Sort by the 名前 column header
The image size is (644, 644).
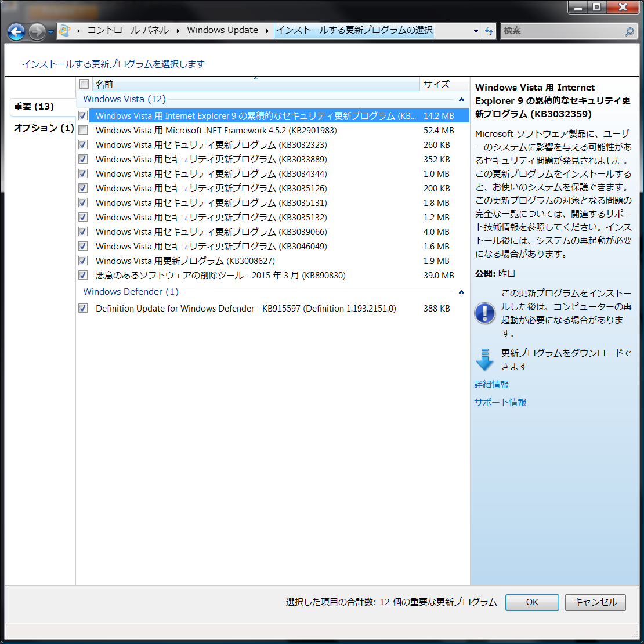click(x=256, y=84)
